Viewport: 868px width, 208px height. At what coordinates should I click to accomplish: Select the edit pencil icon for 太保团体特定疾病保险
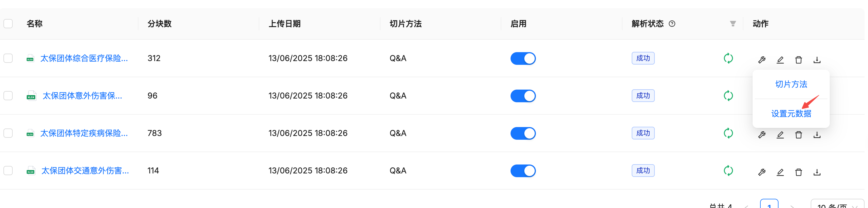pos(780,135)
